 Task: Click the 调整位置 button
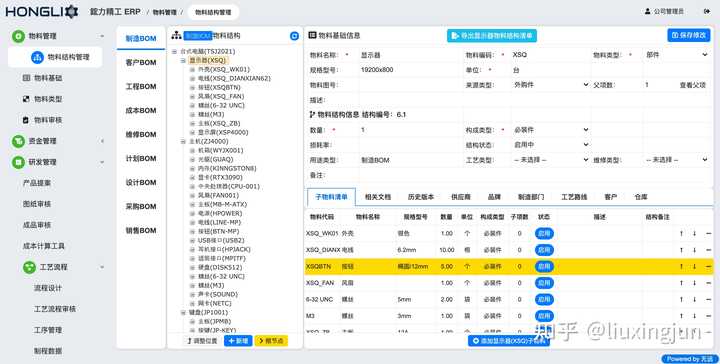click(x=202, y=341)
